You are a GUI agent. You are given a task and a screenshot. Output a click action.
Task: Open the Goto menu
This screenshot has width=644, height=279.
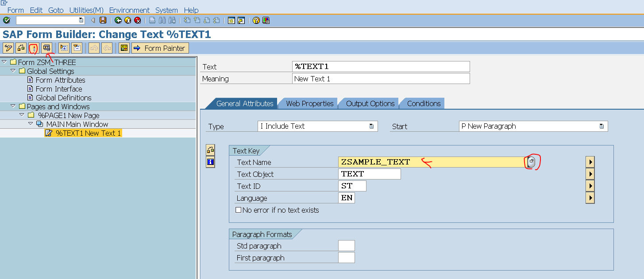click(x=56, y=10)
